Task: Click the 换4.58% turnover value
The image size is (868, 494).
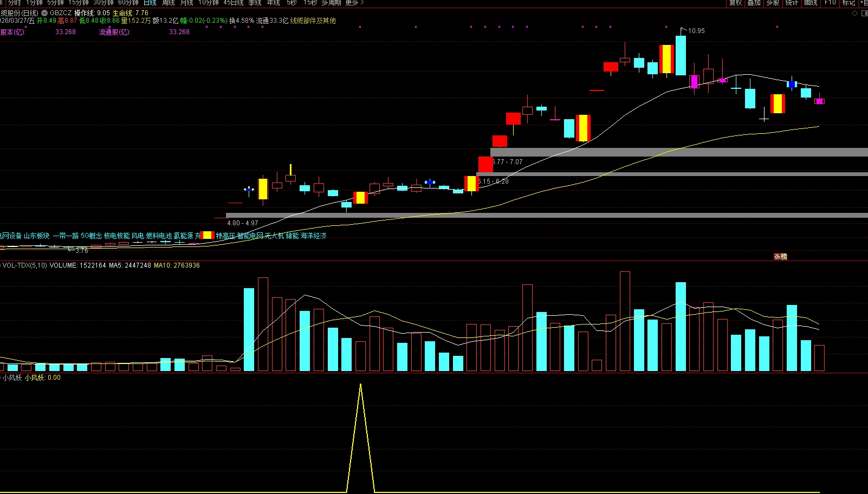Action: point(242,21)
